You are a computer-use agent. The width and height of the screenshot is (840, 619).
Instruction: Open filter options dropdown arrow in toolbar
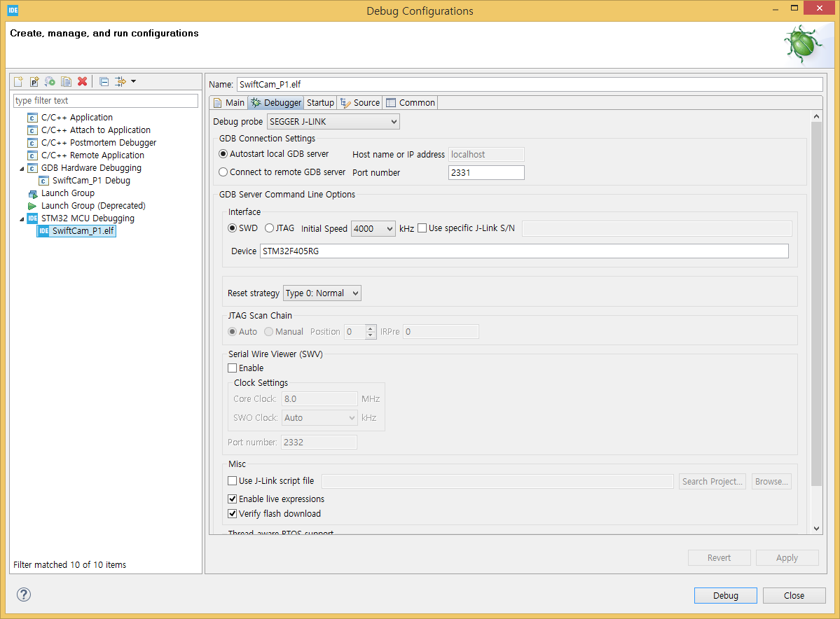(133, 81)
